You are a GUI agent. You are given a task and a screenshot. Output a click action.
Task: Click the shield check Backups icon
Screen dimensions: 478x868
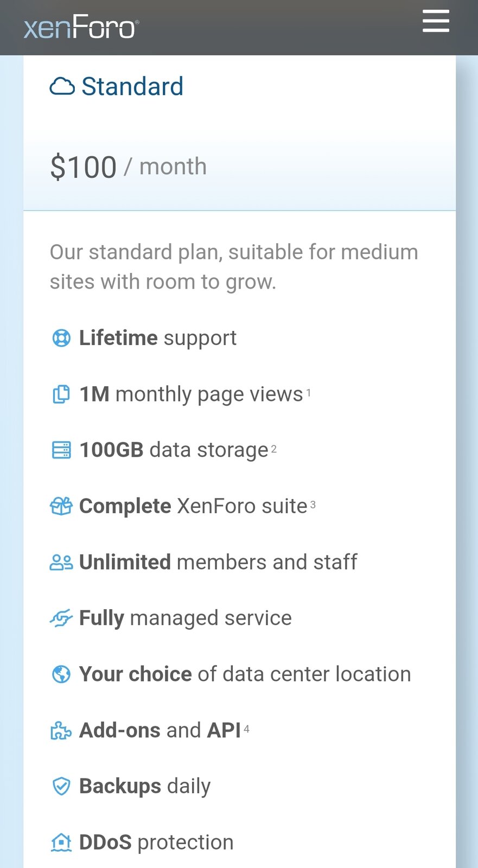point(61,786)
